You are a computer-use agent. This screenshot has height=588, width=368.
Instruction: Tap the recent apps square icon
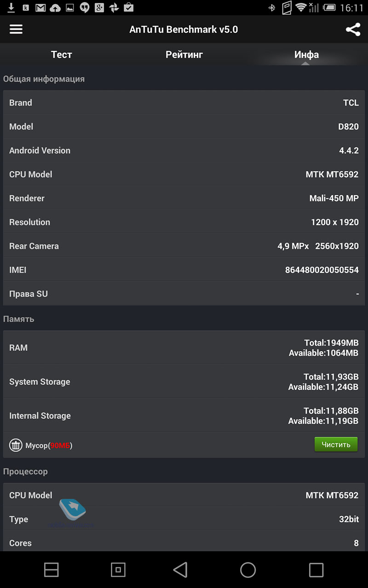(x=316, y=570)
